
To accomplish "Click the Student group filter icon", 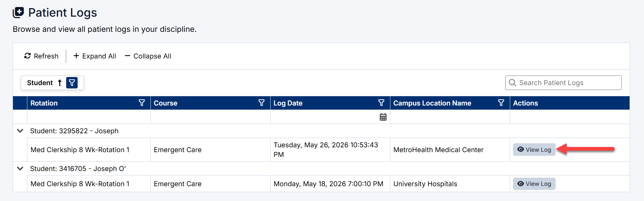I will 72,83.
